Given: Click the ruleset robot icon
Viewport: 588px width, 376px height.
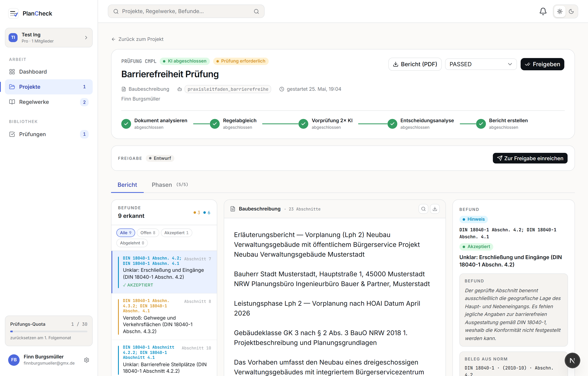Looking at the screenshot, I should (179, 89).
